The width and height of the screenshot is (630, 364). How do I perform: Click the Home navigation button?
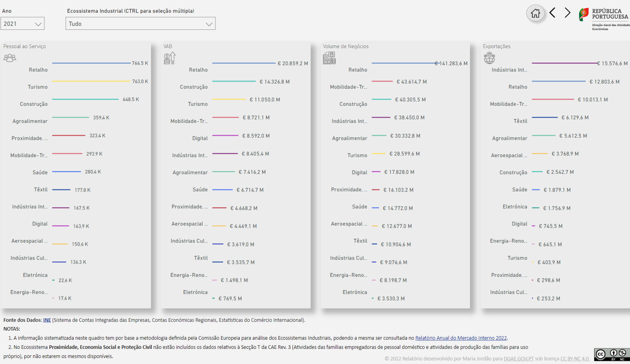pyautogui.click(x=535, y=14)
